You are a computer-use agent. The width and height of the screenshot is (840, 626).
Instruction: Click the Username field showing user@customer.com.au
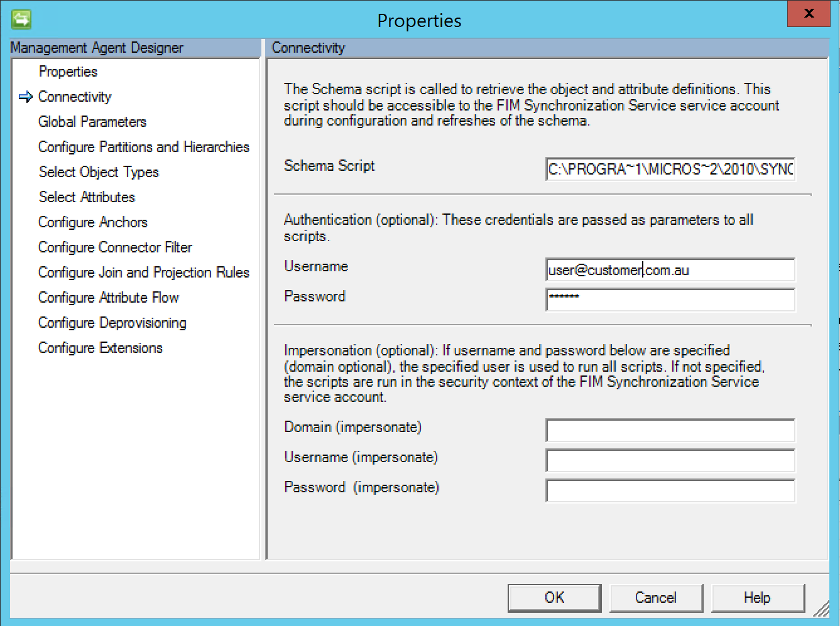(x=669, y=269)
